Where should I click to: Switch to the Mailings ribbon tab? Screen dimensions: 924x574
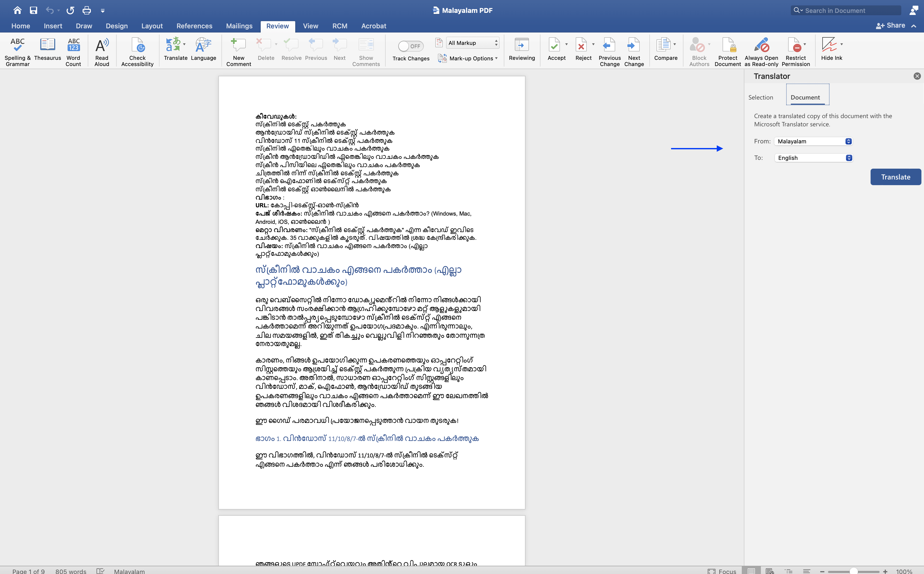point(239,26)
